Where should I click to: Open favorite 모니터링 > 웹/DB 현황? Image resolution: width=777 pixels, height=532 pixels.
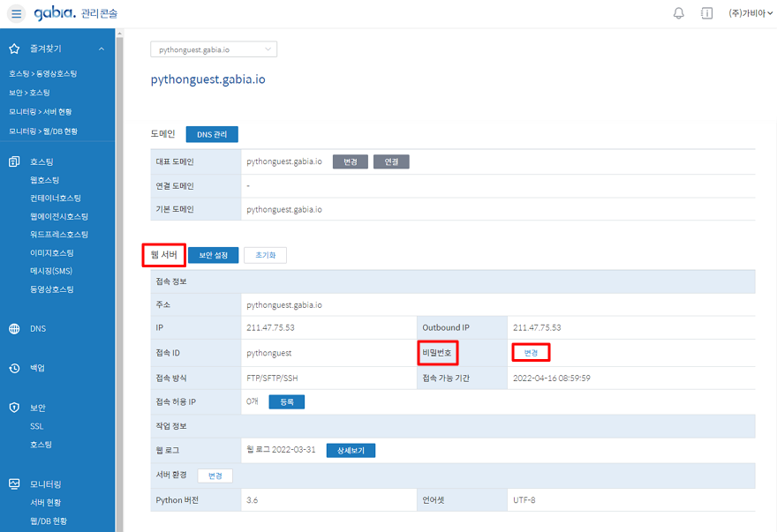pyautogui.click(x=43, y=131)
